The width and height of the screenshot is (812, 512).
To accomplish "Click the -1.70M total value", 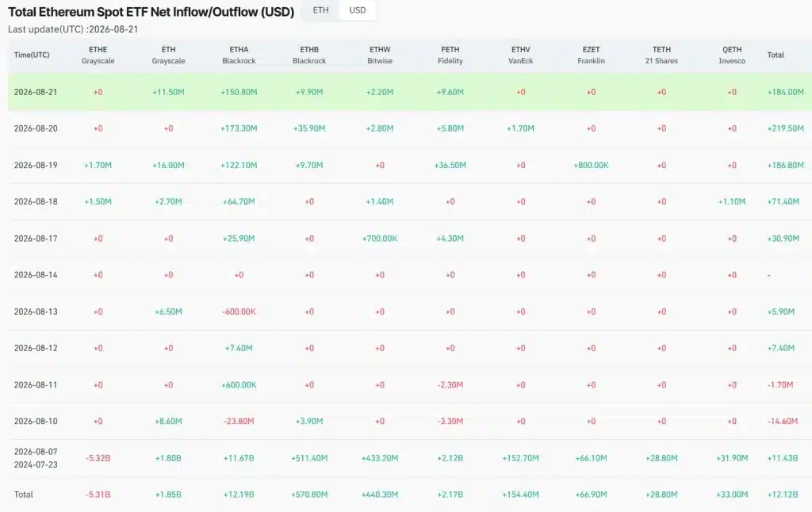I will coord(780,384).
